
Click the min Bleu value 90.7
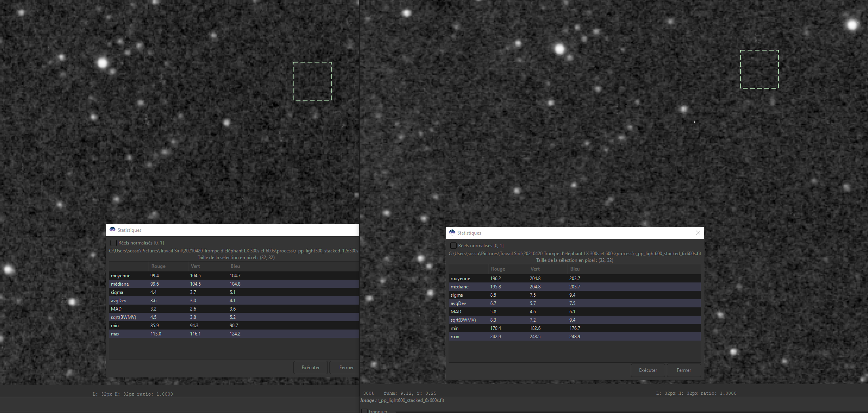pyautogui.click(x=234, y=326)
